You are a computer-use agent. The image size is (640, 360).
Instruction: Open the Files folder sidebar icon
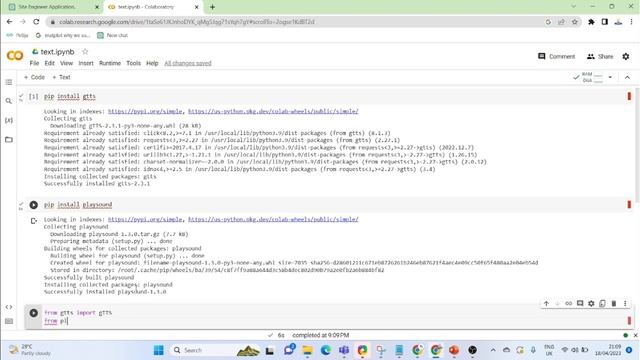(x=9, y=140)
